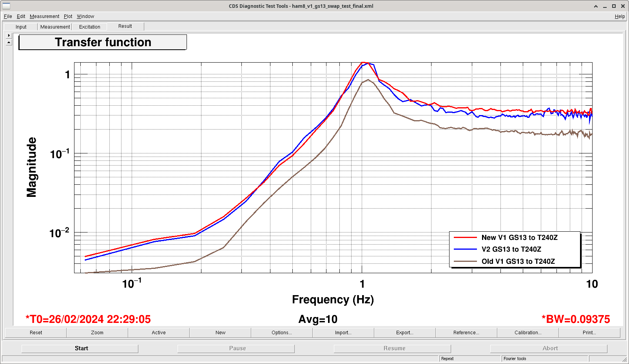
Task: Click the Import... button
Action: [x=343, y=333]
